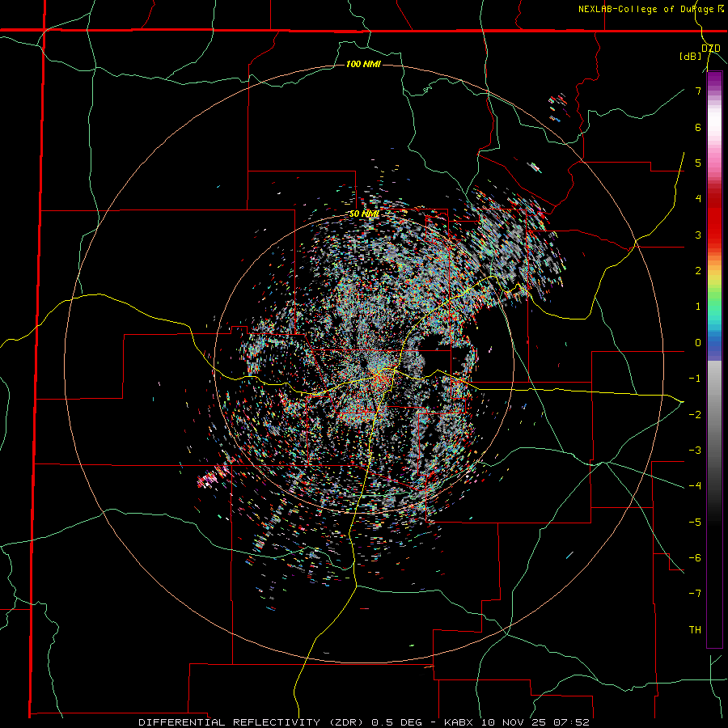
Task: Click the DZD color scale title
Action: coord(711,48)
